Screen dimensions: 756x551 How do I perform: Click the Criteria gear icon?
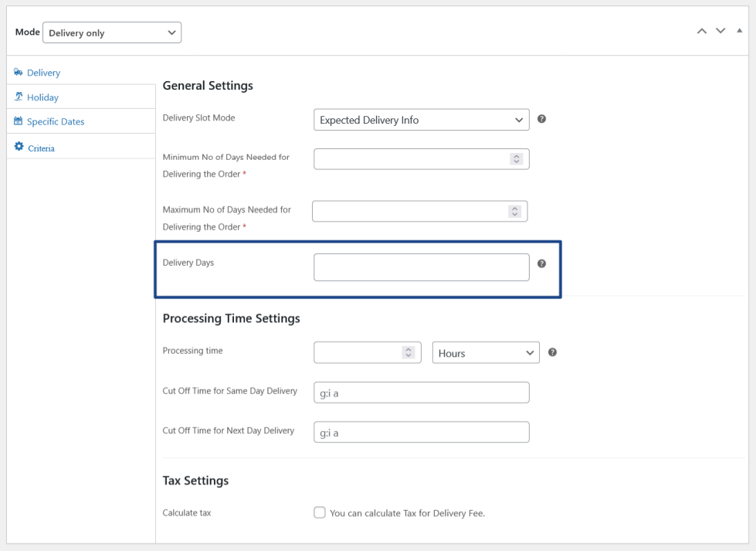(19, 147)
